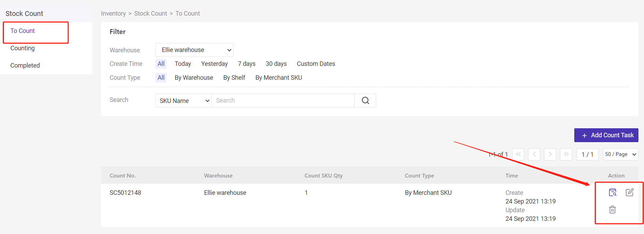
Task: Click the search magnifier button
Action: pos(365,101)
